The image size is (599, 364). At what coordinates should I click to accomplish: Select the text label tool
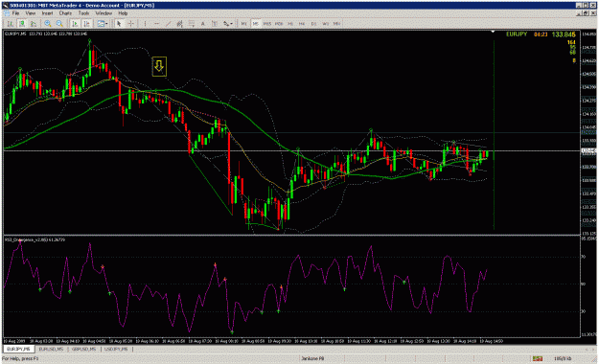pyautogui.click(x=215, y=24)
